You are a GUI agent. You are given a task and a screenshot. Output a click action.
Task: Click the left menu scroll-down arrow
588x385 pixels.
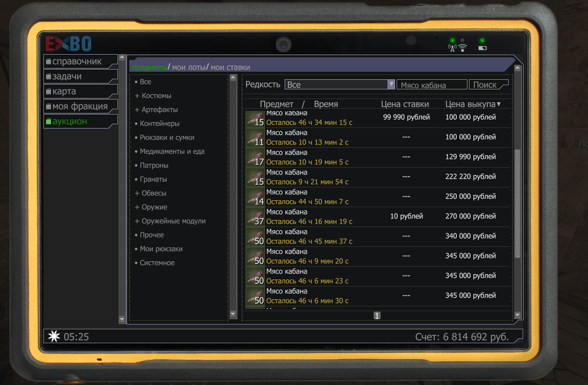pos(122,319)
